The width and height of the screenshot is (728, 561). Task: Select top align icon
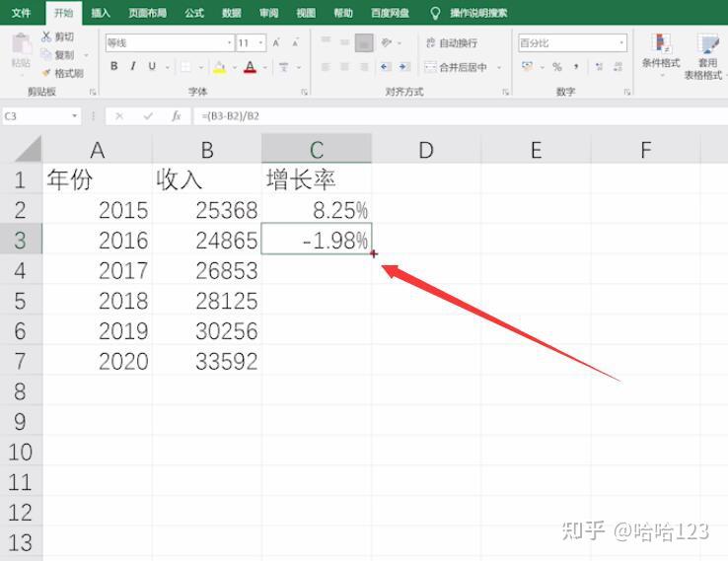click(326, 42)
